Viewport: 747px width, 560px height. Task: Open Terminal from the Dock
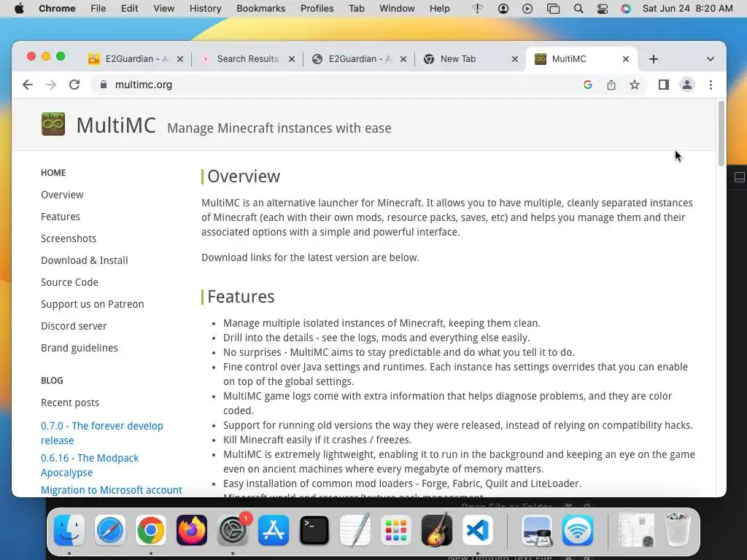click(314, 530)
